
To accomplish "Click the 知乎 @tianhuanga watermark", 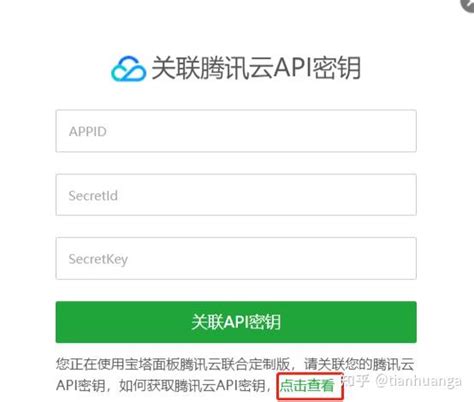I will point(402,381).
